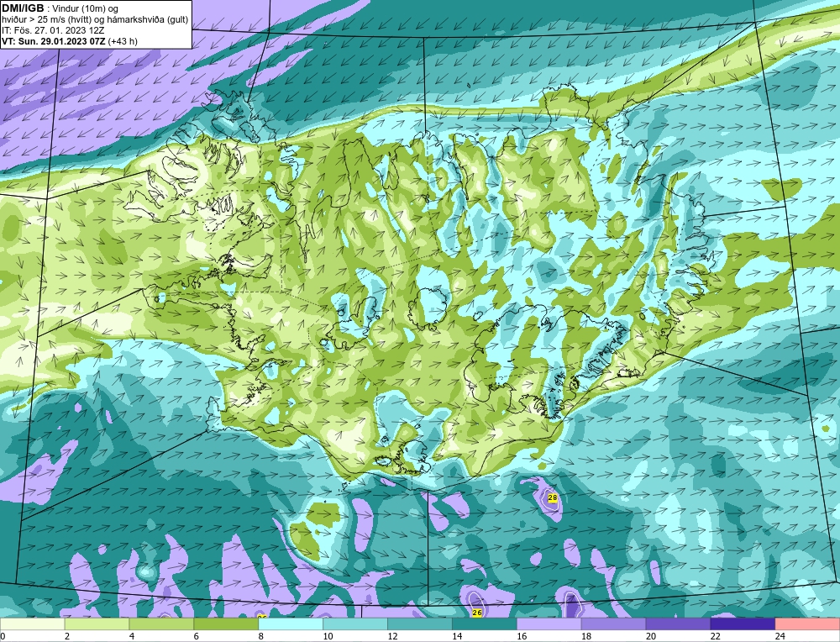Click the 8–10 m/s light cyan swatch
Image resolution: width=840 pixels, height=642 pixels.
pos(291,624)
